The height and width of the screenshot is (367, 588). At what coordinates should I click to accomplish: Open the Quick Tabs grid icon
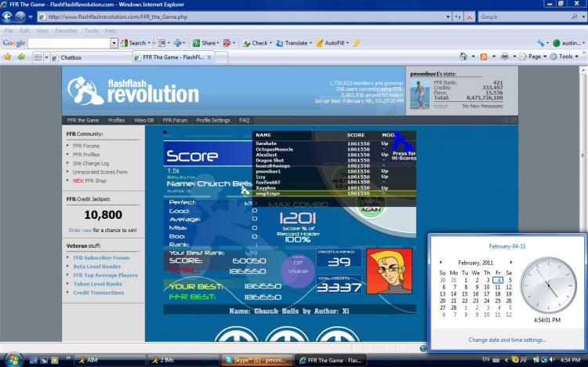pyautogui.click(x=38, y=57)
